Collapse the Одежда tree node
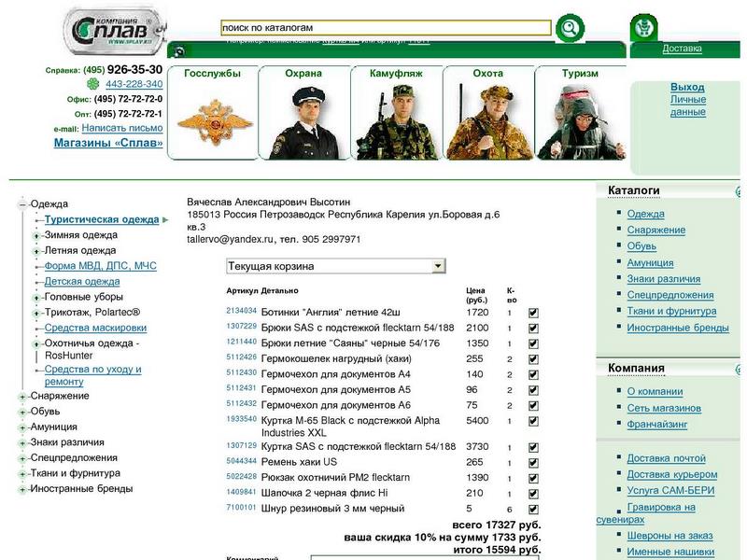The width and height of the screenshot is (747, 560). pyautogui.click(x=21, y=204)
